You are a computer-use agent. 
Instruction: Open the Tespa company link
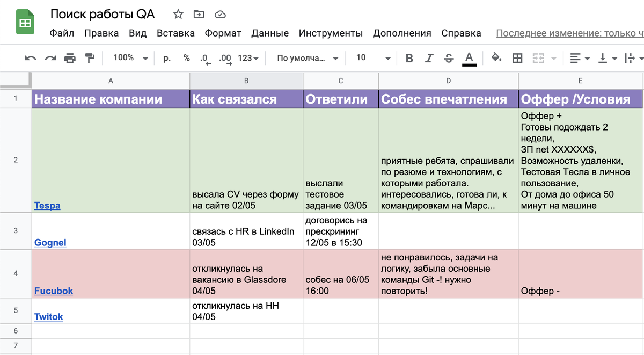coord(47,206)
